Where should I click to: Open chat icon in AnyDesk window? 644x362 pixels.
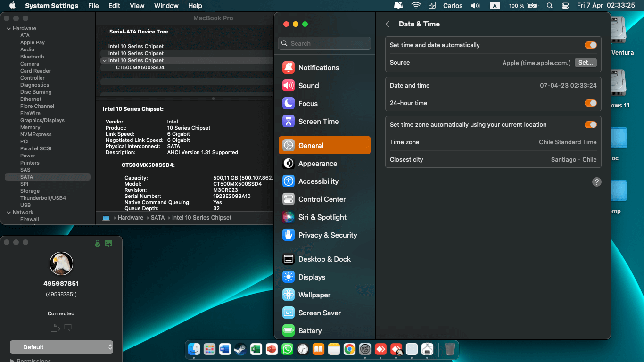(68, 328)
